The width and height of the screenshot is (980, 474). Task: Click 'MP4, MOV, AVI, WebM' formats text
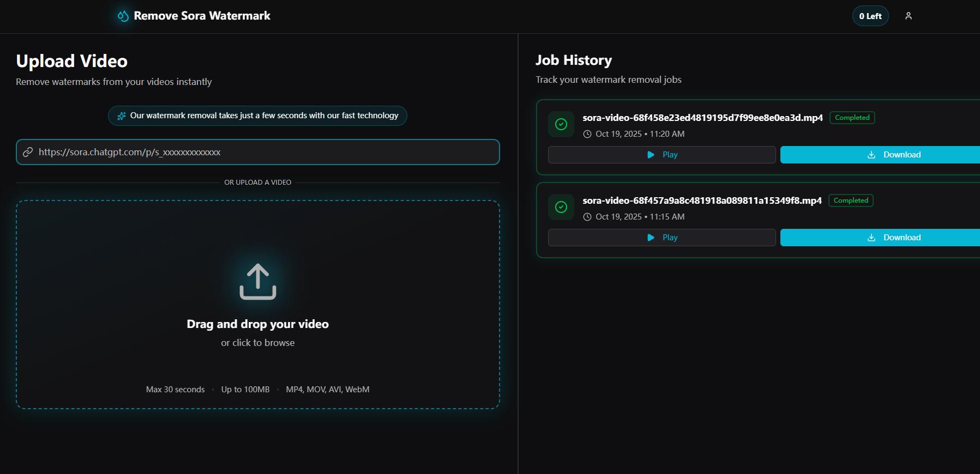328,390
